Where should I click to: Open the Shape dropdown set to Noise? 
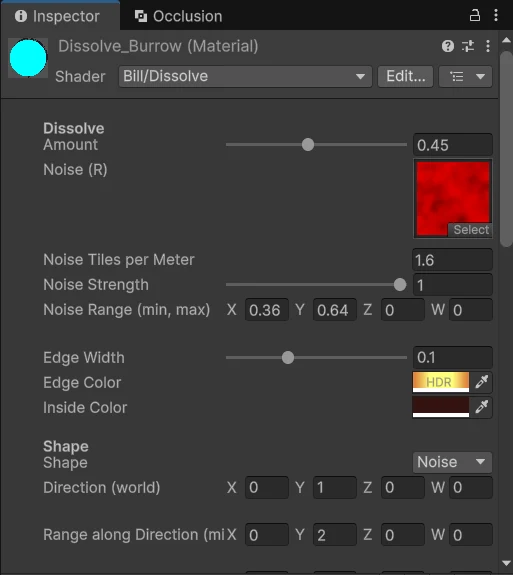point(452,462)
